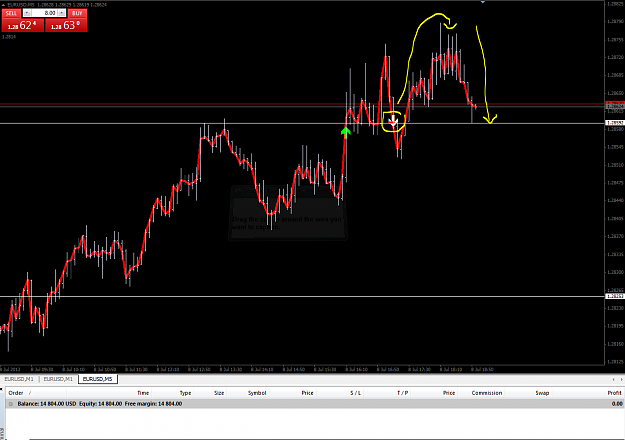Increase trade volume with the right stepper arrow

(61, 13)
